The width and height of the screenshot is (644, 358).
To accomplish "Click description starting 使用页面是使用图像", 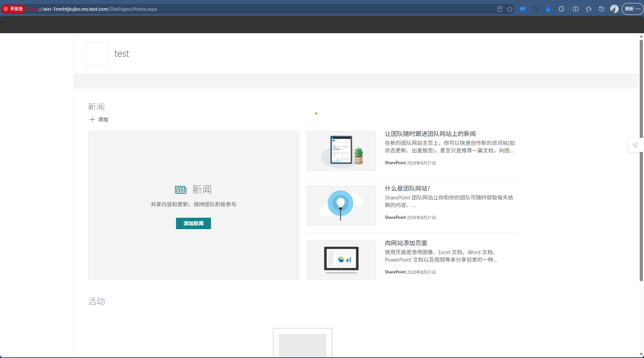I will point(441,256).
